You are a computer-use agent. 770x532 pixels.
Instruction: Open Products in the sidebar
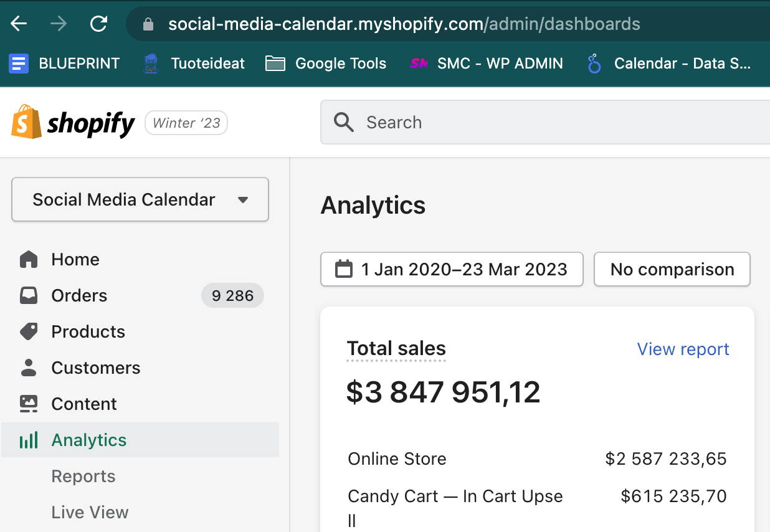[x=88, y=331]
